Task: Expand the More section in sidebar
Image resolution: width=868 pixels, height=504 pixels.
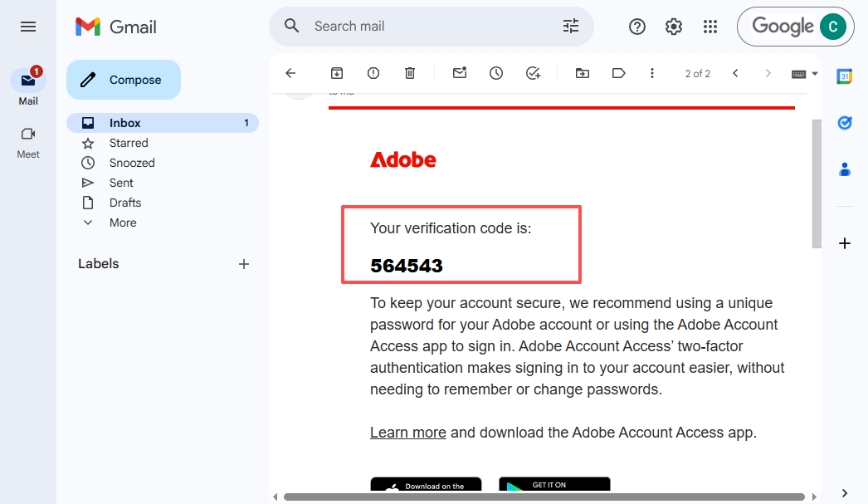Action: 123,223
